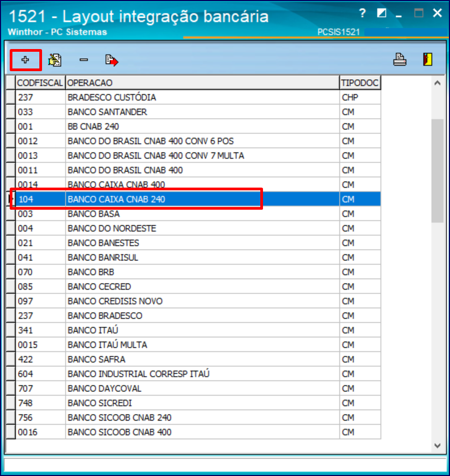Click code 0011 cell
The height and width of the screenshot is (476, 450).
point(40,170)
